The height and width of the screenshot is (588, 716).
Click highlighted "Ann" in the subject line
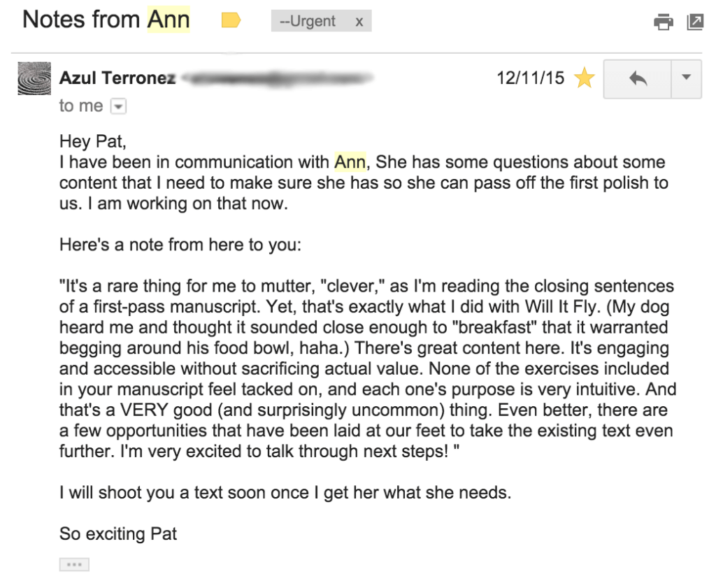tap(169, 20)
